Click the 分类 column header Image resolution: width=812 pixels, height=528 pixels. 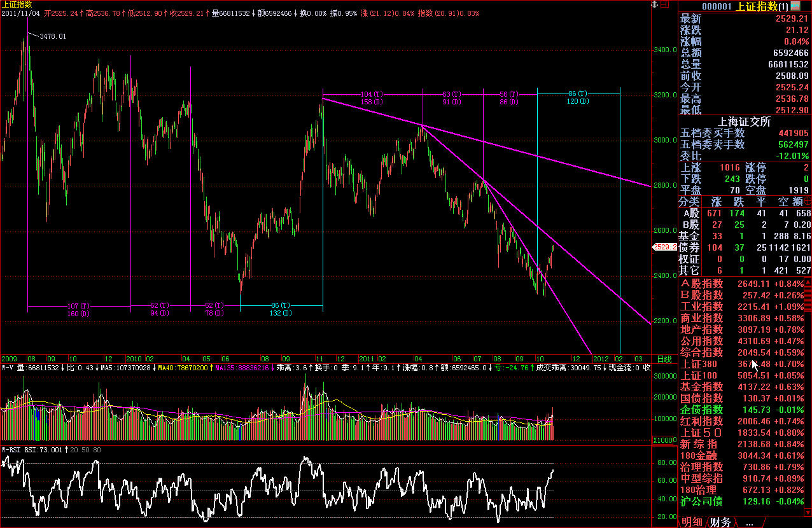pos(689,201)
